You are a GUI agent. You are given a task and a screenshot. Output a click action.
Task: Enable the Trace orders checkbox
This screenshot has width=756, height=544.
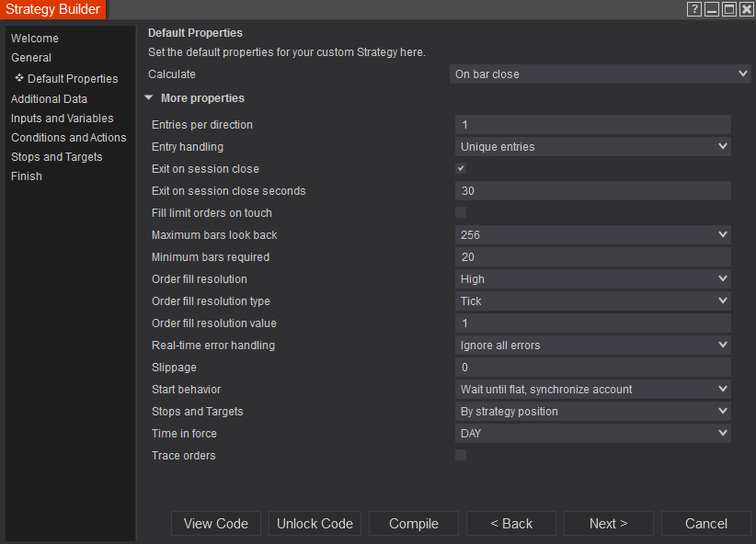pos(461,456)
